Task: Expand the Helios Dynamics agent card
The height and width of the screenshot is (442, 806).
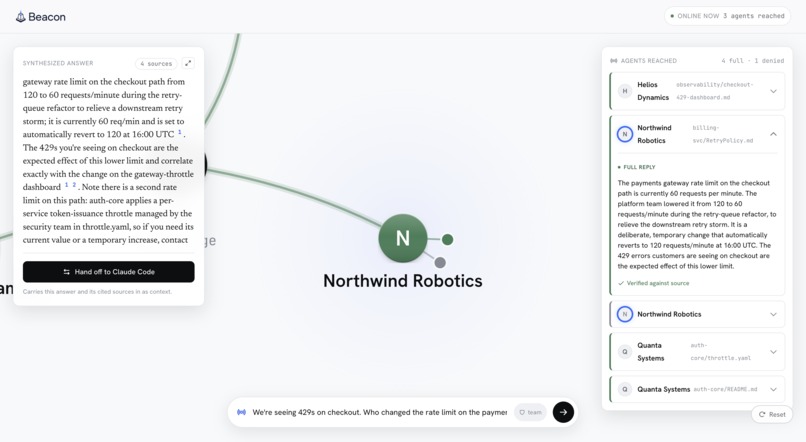Action: (773, 91)
